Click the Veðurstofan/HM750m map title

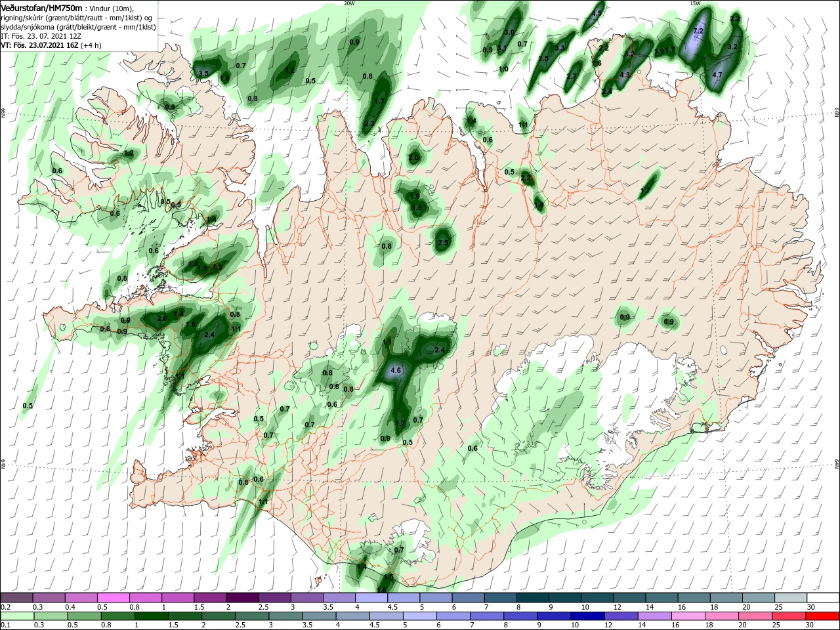(x=42, y=8)
